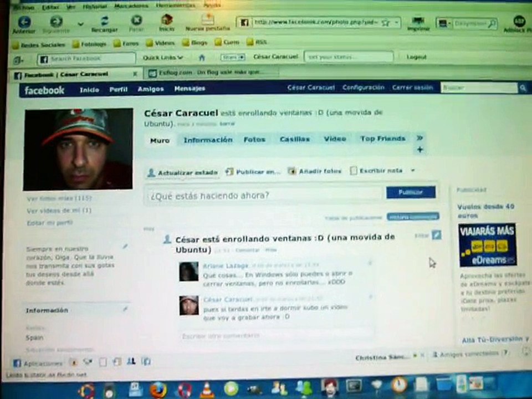Click the Inicio home icon in browser toolbar
This screenshot has width=532, height=399.
tap(167, 20)
